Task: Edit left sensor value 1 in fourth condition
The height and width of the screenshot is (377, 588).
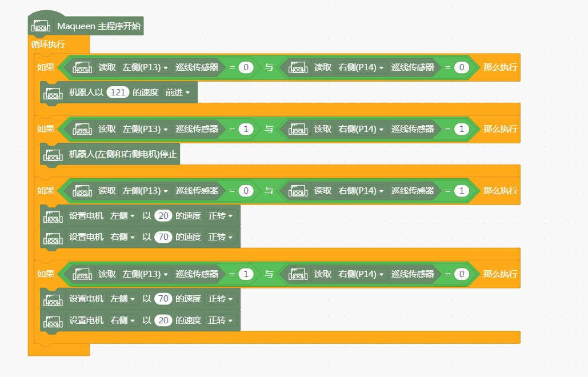Action: point(246,274)
